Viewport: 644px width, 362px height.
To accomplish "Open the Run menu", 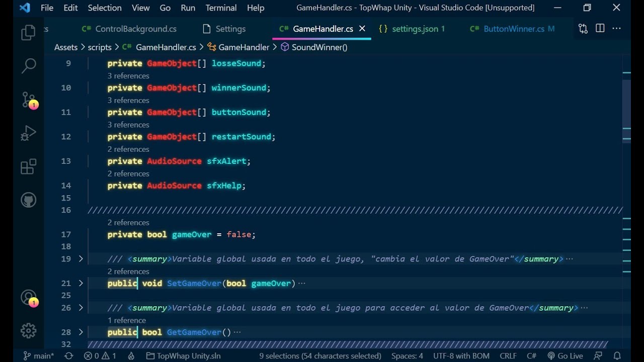I will click(x=188, y=8).
